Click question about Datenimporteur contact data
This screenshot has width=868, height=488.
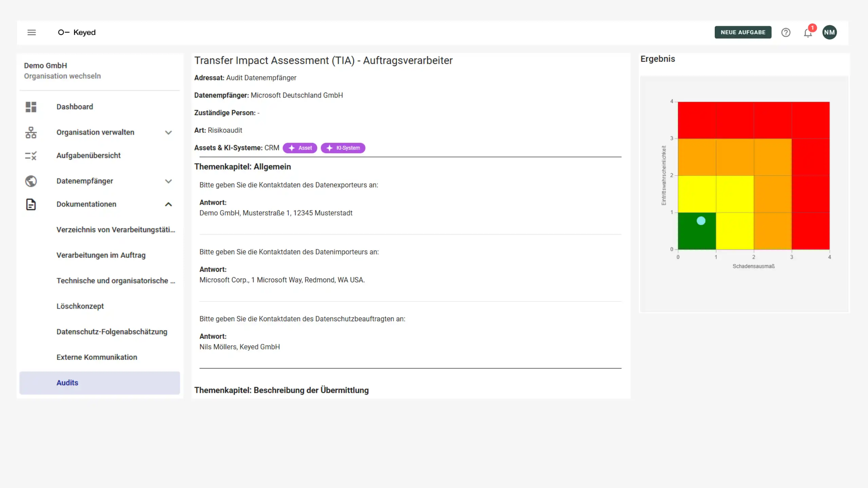click(x=289, y=252)
